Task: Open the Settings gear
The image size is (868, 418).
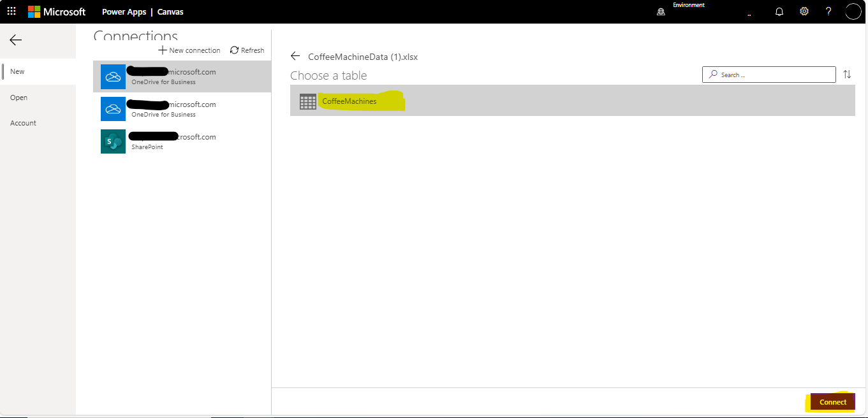Action: pos(804,11)
